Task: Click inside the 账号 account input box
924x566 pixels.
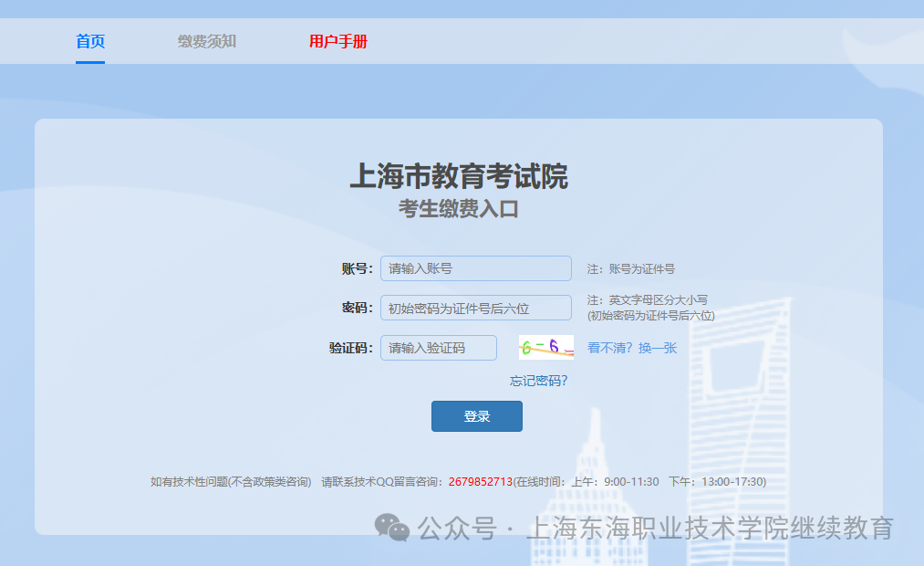Action: (475, 267)
